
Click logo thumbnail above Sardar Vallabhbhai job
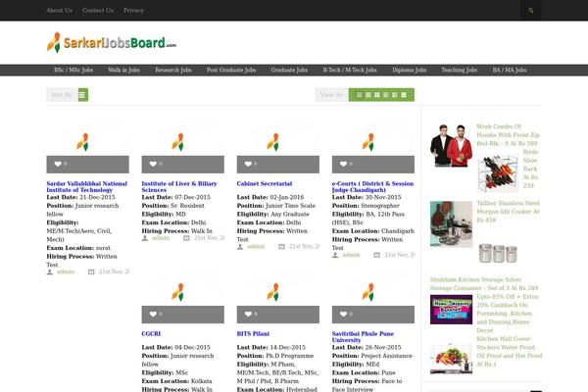click(x=83, y=142)
